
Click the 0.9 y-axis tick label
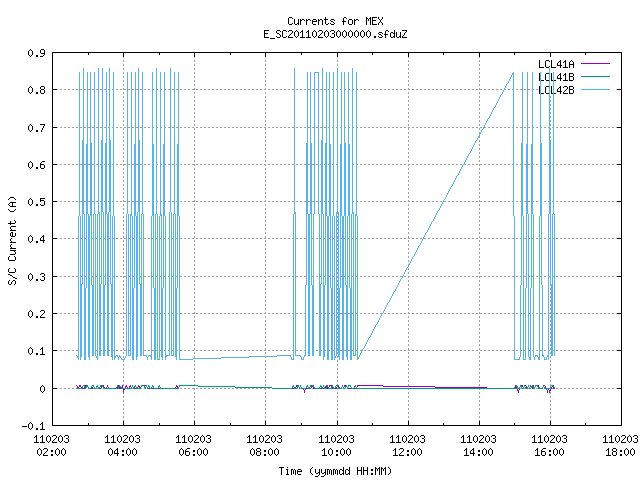click(x=37, y=53)
